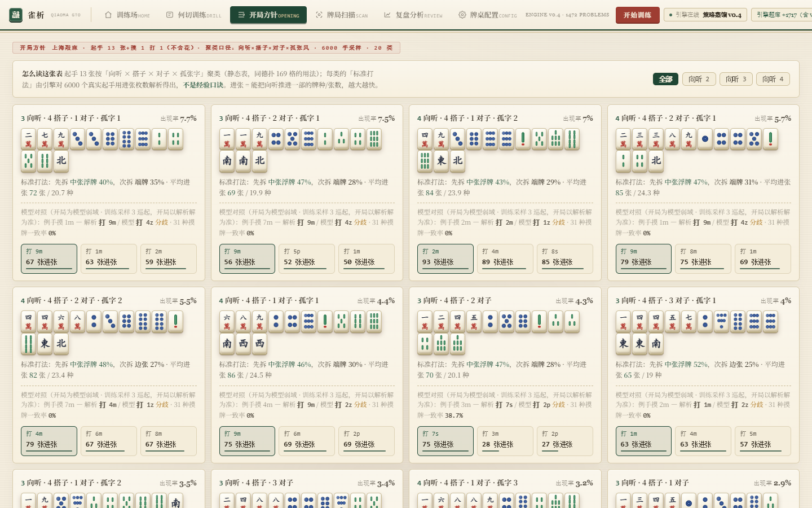Open the 何切训练 DRILL tab
Viewport: 812px width, 508px height.
point(193,15)
